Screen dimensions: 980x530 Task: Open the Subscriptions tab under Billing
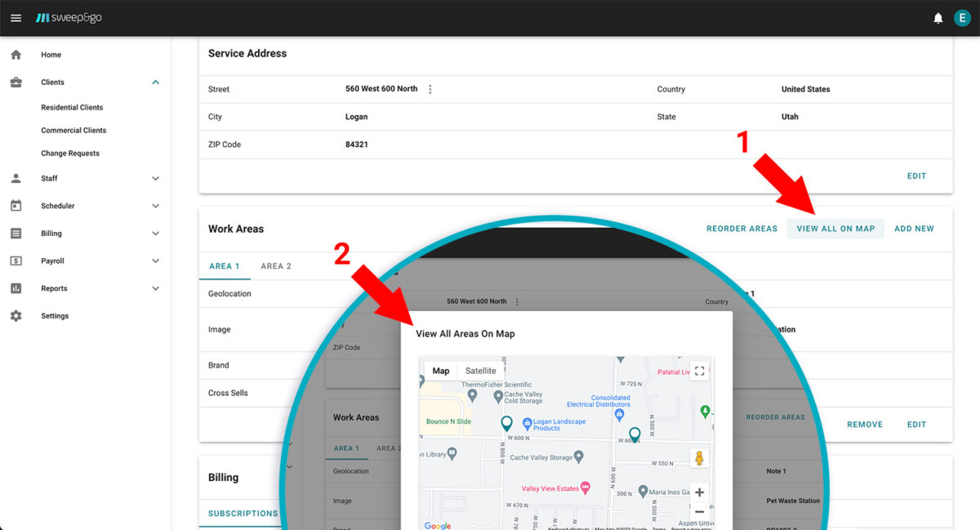[243, 514]
